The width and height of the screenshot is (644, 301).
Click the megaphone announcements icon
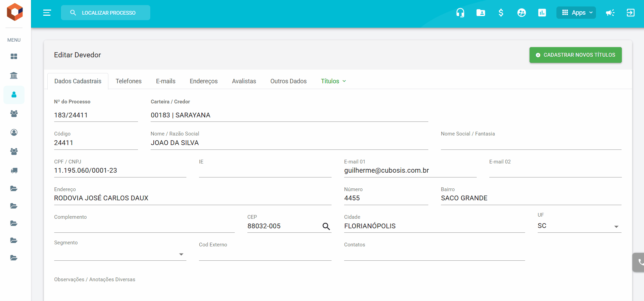(x=610, y=13)
